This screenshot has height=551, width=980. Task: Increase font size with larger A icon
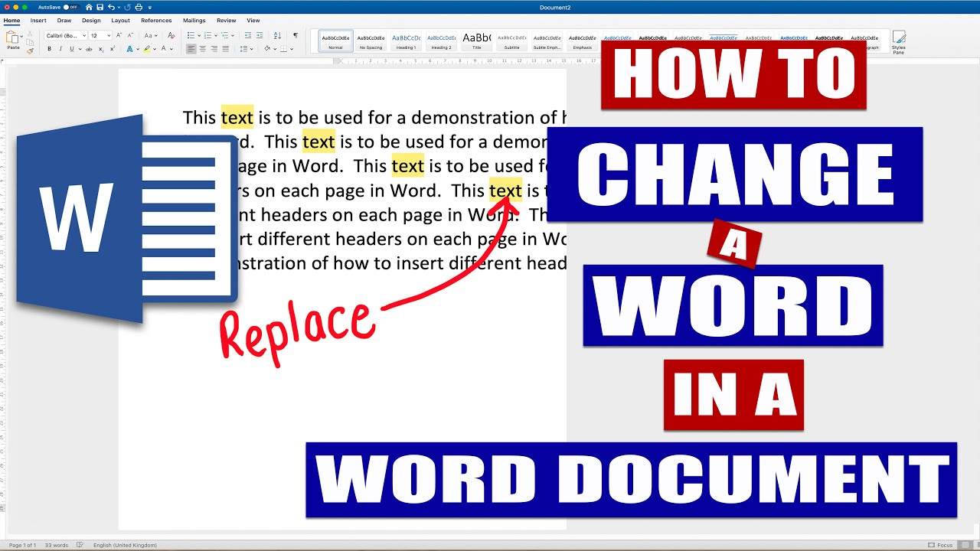click(119, 36)
